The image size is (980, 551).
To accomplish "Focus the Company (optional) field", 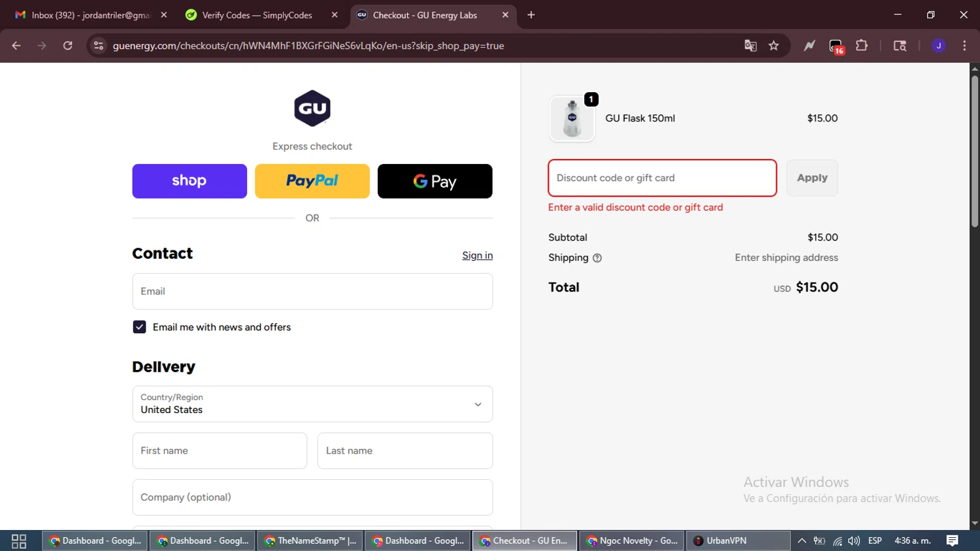I will coord(312,497).
